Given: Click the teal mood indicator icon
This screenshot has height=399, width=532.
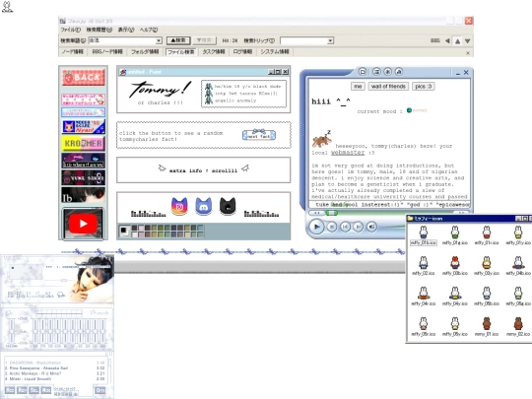Looking at the screenshot, I should click(409, 110).
